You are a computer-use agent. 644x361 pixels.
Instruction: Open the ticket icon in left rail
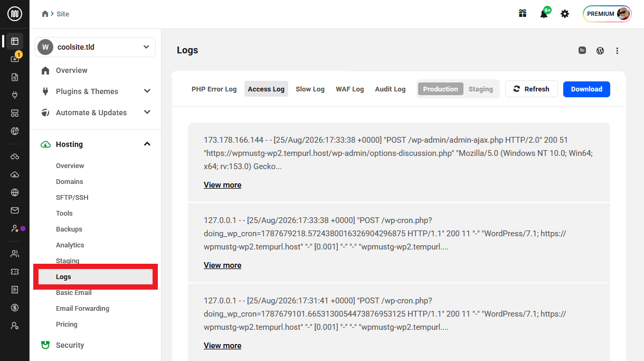point(15,272)
